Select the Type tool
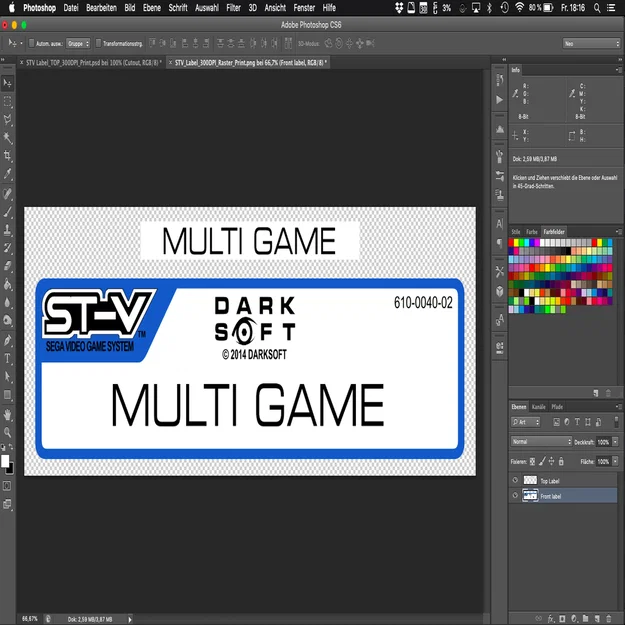Viewport: 625px width, 625px height. pos(8,358)
